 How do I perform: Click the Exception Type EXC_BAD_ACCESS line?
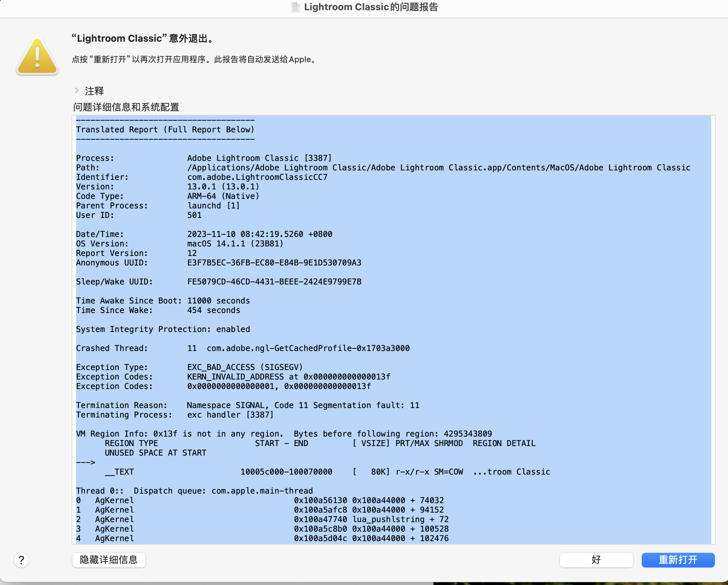[x=189, y=367]
